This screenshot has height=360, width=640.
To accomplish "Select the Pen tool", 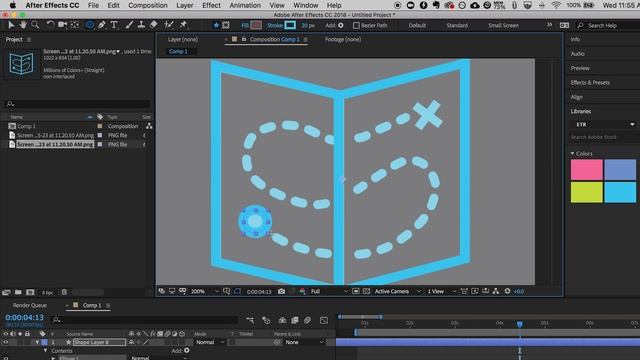I will [x=102, y=25].
